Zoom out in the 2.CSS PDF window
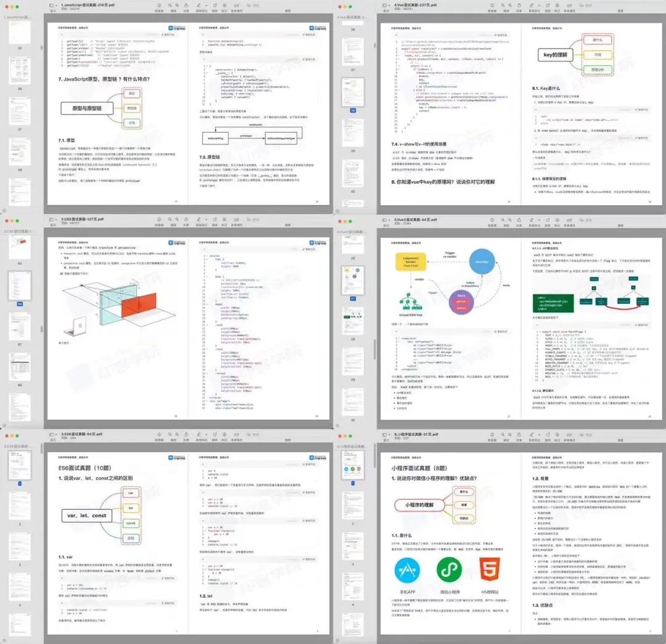Screen dimensions: 666x644 [x=170, y=220]
